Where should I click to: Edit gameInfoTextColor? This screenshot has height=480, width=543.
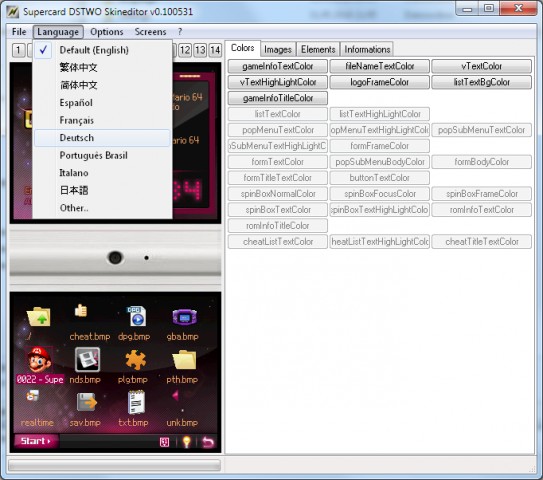(x=278, y=66)
